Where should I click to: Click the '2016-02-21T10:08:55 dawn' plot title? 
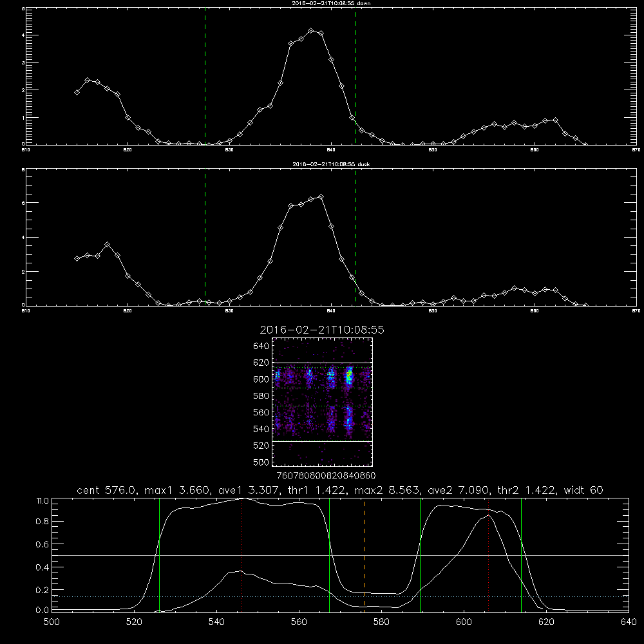[x=331, y=3]
